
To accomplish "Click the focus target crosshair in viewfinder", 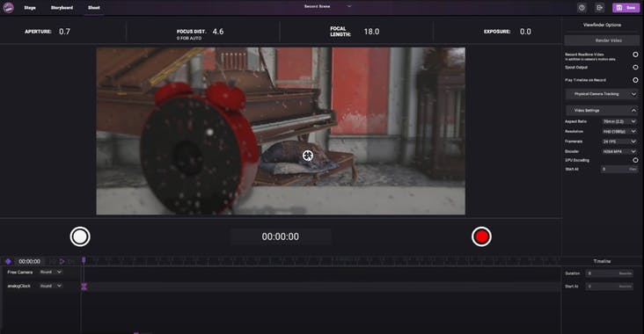I will click(308, 156).
